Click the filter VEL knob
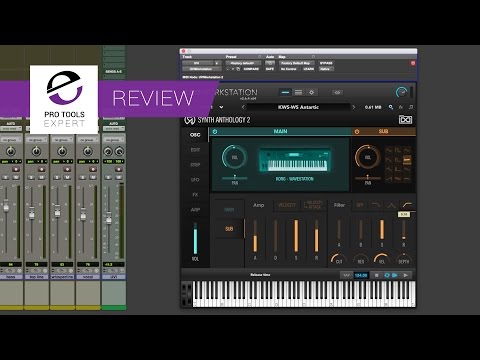The image size is (480, 360). pos(382,260)
